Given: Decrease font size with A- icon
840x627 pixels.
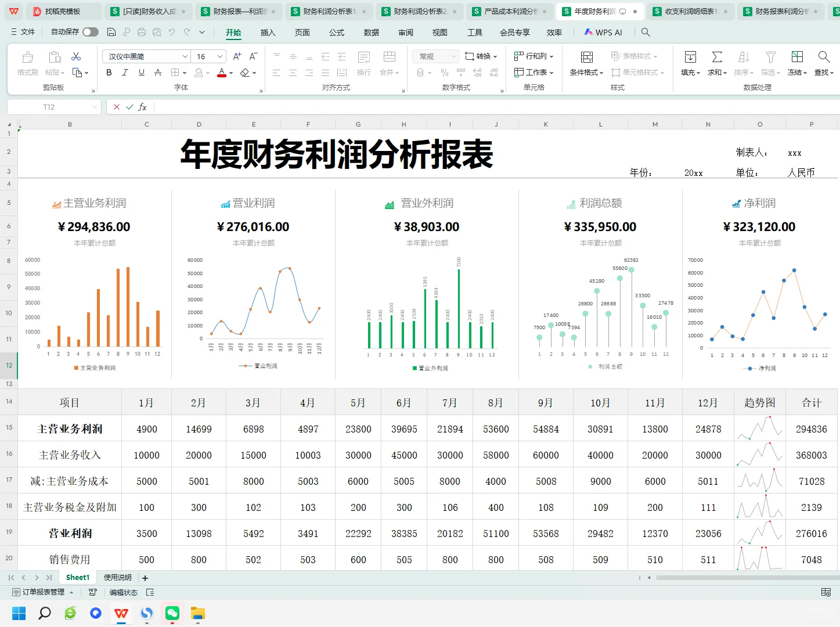Looking at the screenshot, I should [x=253, y=56].
